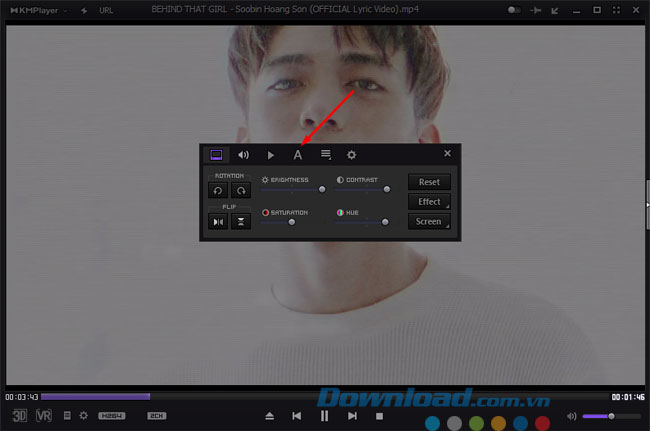Image resolution: width=650 pixels, height=431 pixels.
Task: Flip the video horizontally
Action: click(218, 222)
